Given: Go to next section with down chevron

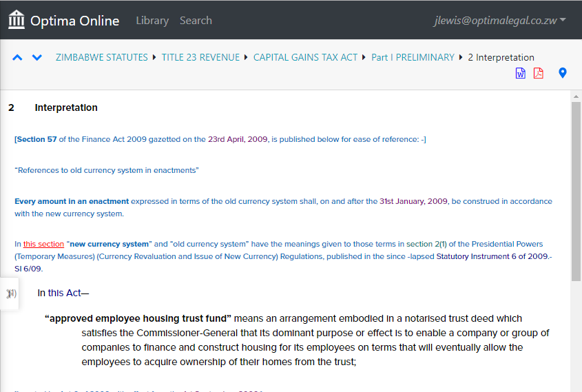Looking at the screenshot, I should click(x=37, y=58).
